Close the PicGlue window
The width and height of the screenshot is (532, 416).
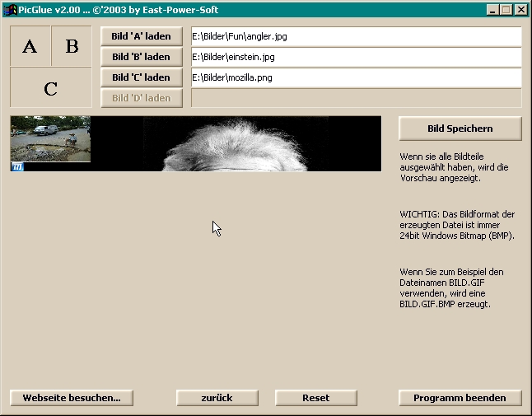520,10
